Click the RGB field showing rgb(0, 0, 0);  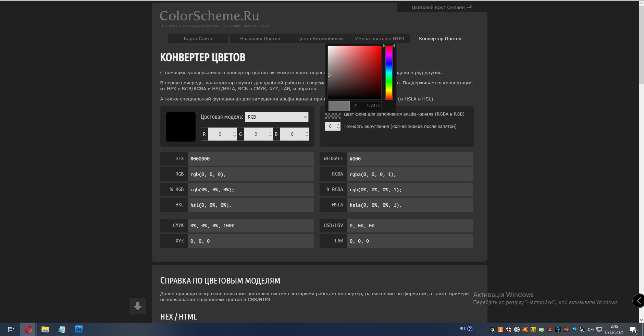click(x=251, y=174)
